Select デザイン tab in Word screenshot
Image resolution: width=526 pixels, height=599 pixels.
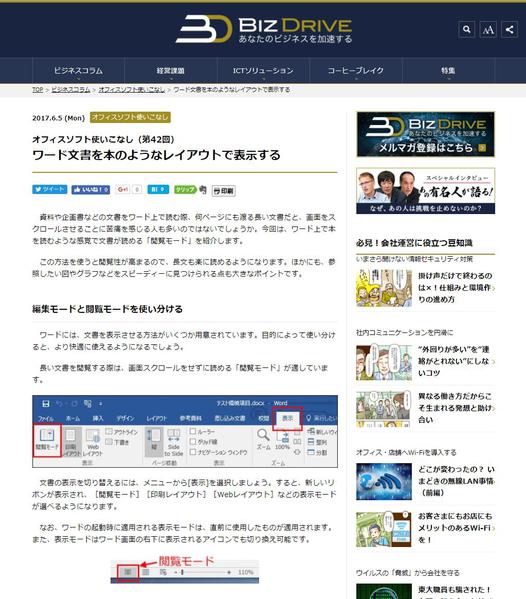[x=125, y=418]
